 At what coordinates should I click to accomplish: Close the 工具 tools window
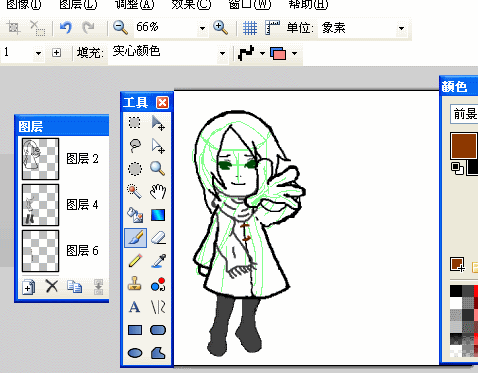click(162, 102)
